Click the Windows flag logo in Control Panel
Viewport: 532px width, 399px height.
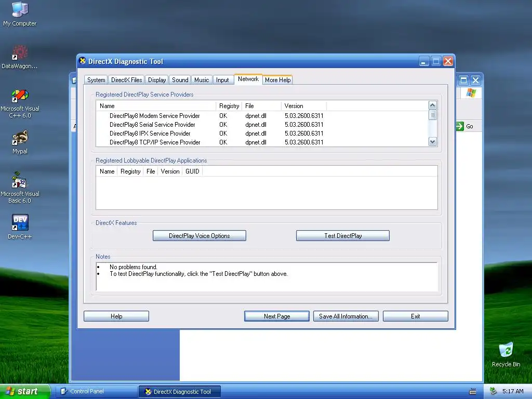[471, 92]
